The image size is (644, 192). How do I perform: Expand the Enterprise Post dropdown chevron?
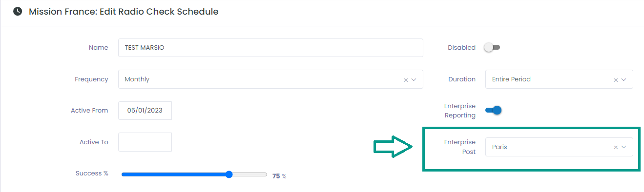[x=623, y=147]
